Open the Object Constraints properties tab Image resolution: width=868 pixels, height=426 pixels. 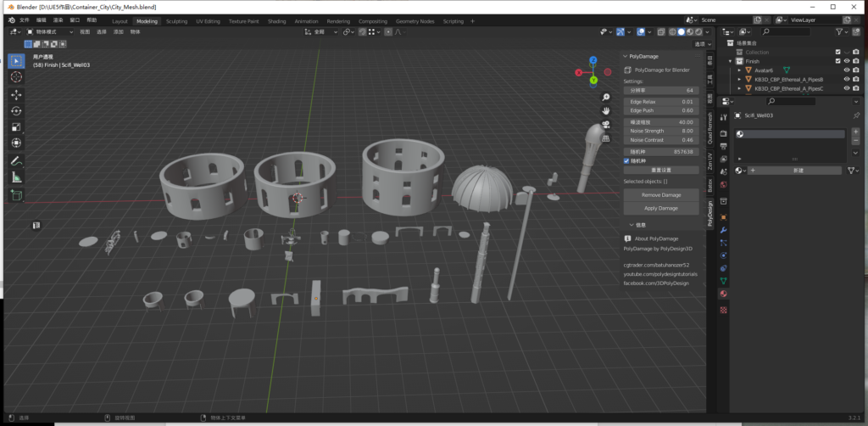[723, 268]
